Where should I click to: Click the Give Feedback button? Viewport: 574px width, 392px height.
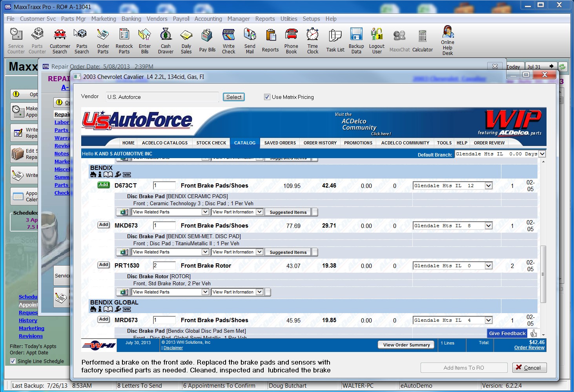507,334
